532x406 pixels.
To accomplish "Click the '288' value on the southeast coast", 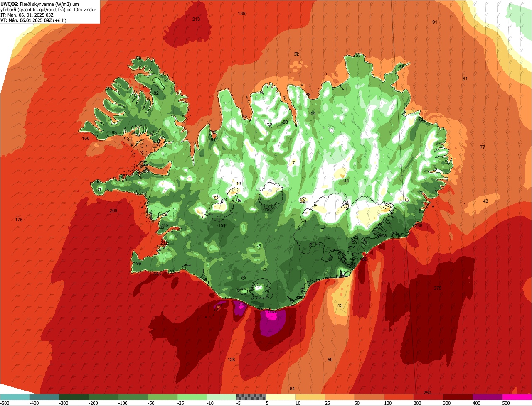I will (419, 225).
